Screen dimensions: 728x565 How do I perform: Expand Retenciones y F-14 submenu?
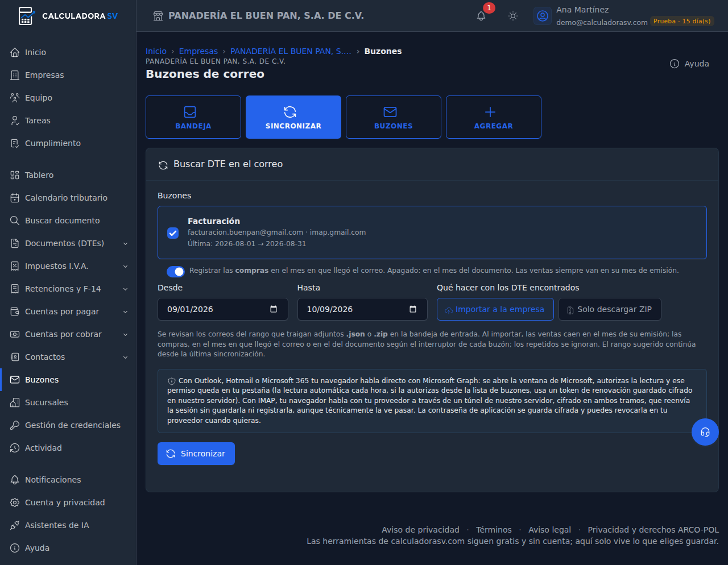click(125, 289)
